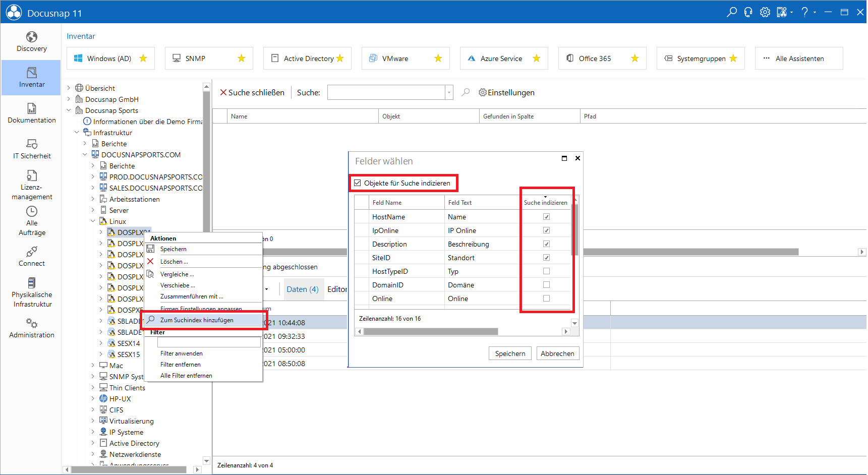Click Abbrechen in Felder wählen dialog

[x=557, y=353]
